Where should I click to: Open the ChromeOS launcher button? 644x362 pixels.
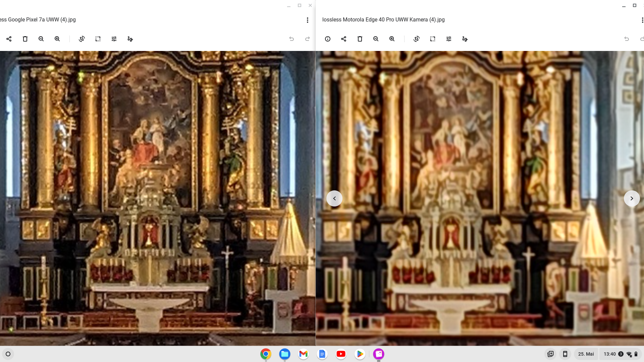pos(8,354)
